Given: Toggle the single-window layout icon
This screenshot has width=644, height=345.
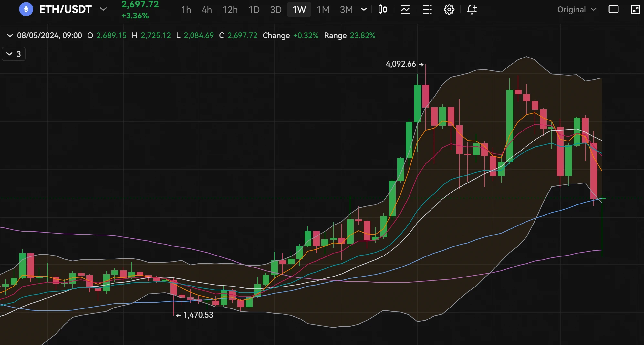Looking at the screenshot, I should pyautogui.click(x=614, y=9).
